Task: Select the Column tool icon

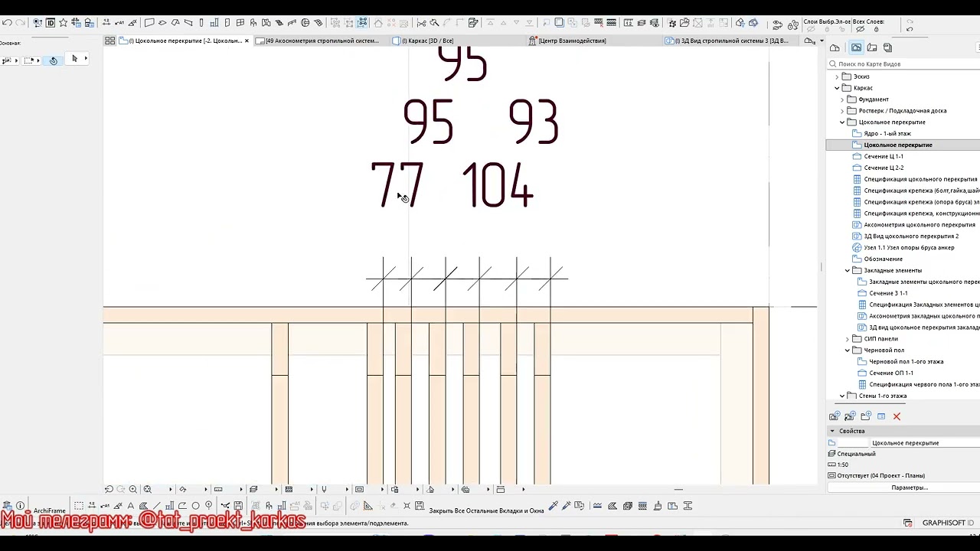Action: coord(201,23)
